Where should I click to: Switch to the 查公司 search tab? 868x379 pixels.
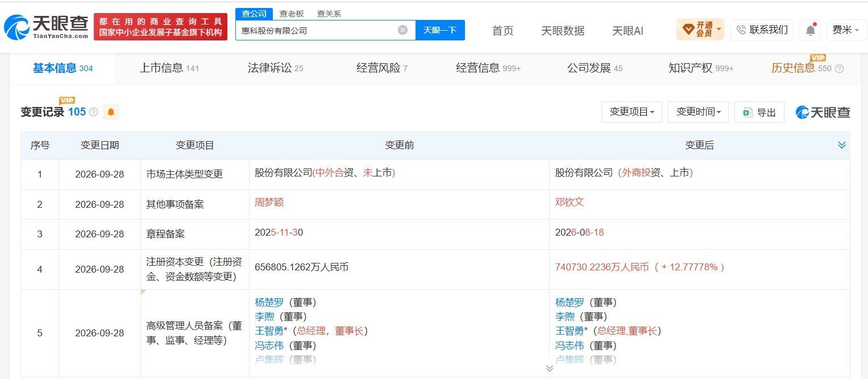click(x=254, y=14)
